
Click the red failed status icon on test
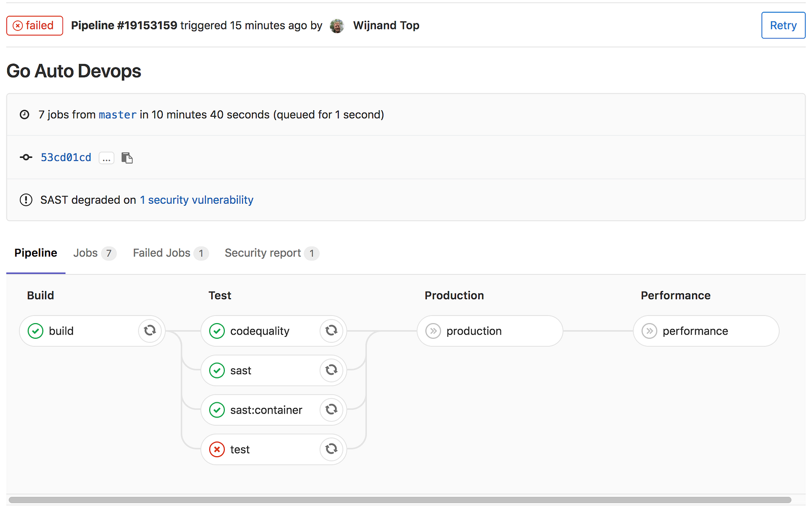coord(217,450)
